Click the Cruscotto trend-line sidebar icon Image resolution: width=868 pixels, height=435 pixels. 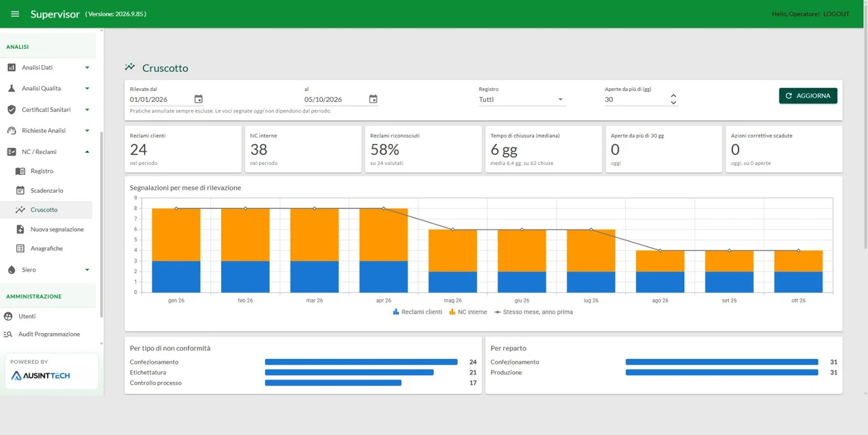click(x=20, y=210)
